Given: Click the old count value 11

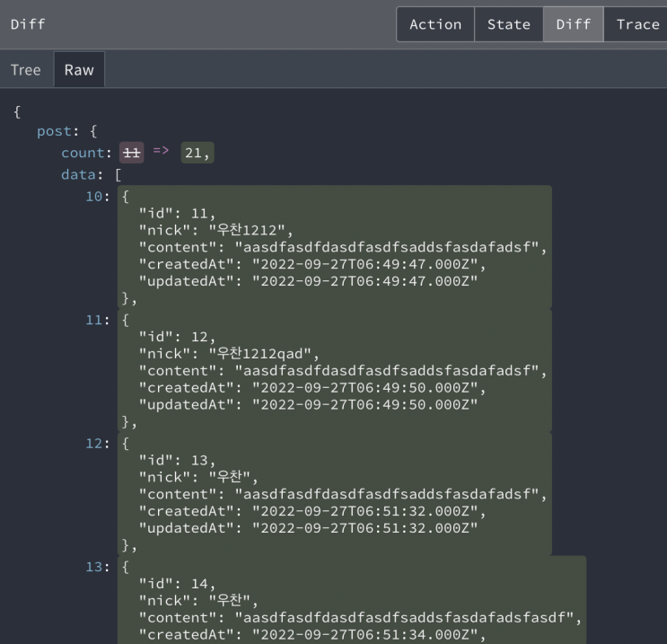Looking at the screenshot, I should click(x=132, y=153).
